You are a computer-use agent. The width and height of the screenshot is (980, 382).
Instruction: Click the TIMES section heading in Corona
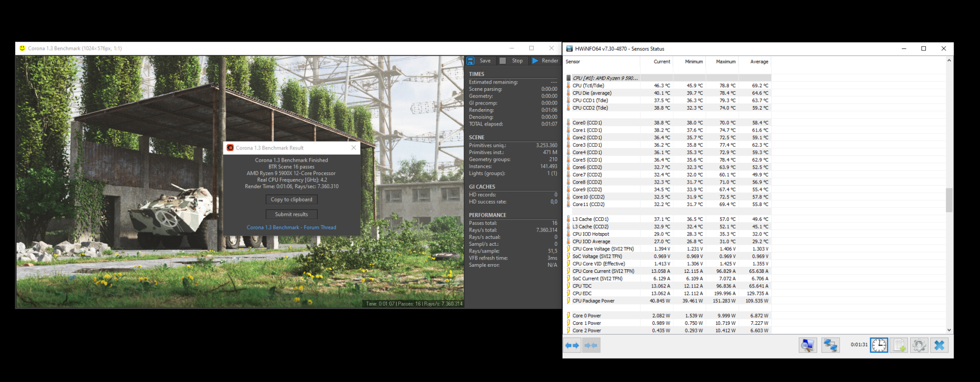[x=477, y=74]
